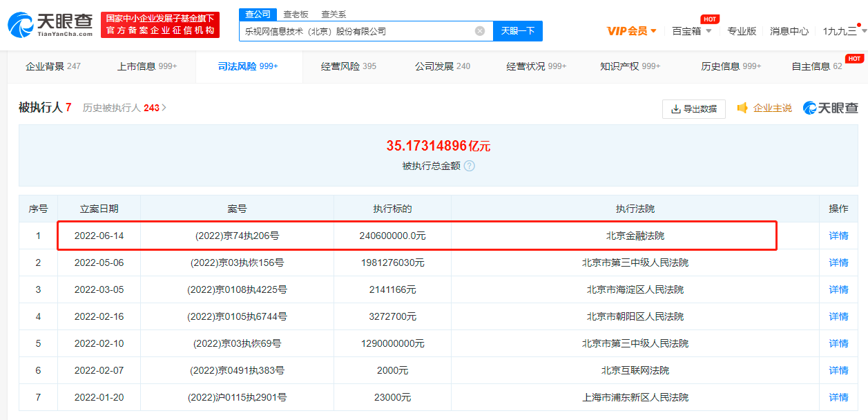
Task: Clear search box using the X icon
Action: point(479,30)
